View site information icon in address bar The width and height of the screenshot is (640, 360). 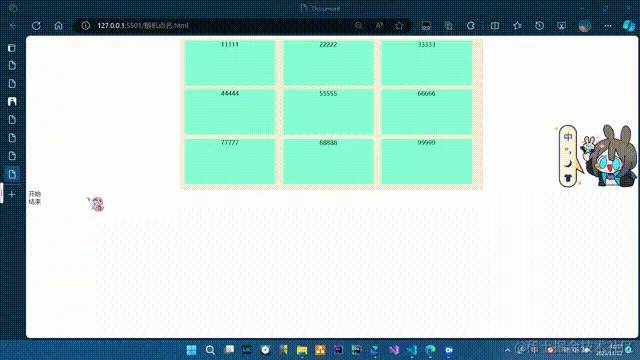pos(85,25)
